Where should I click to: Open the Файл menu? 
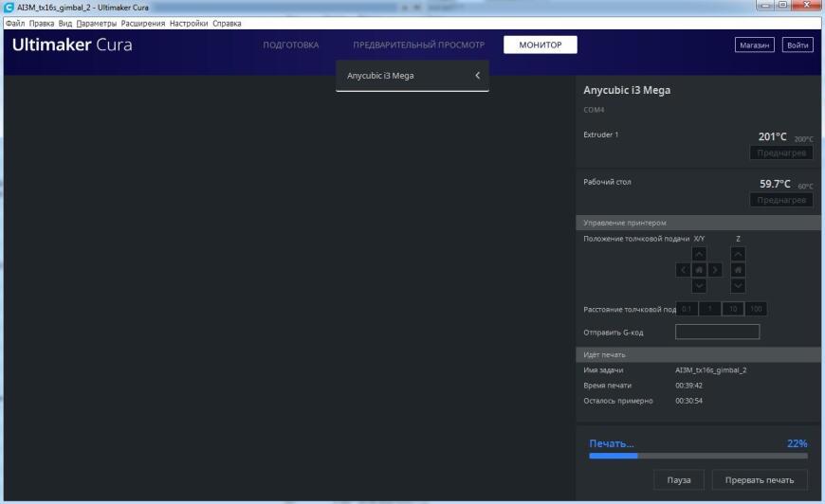tap(15, 23)
